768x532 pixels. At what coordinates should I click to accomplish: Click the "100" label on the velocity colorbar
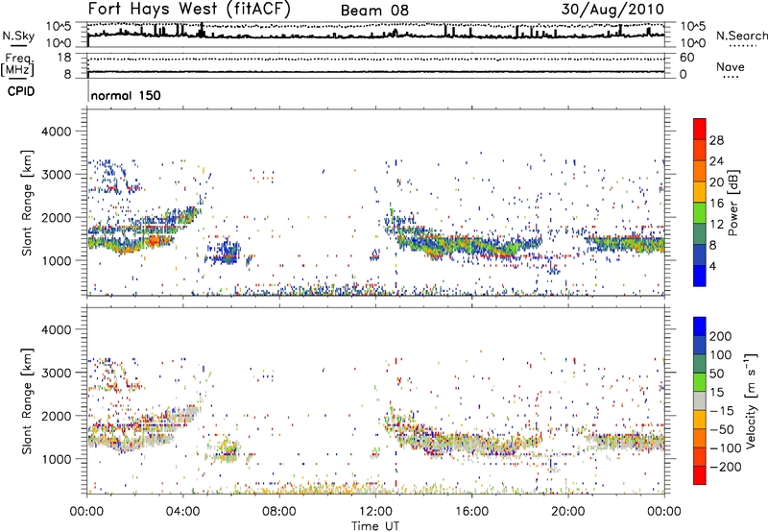point(721,355)
